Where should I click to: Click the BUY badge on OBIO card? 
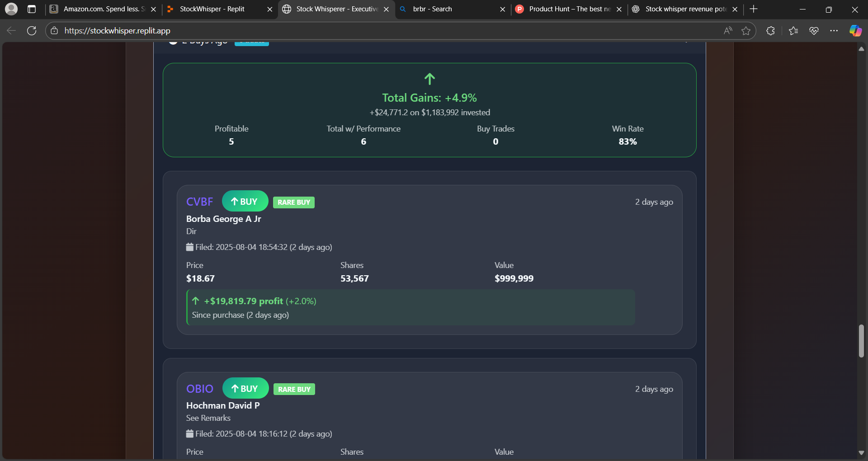coord(245,388)
